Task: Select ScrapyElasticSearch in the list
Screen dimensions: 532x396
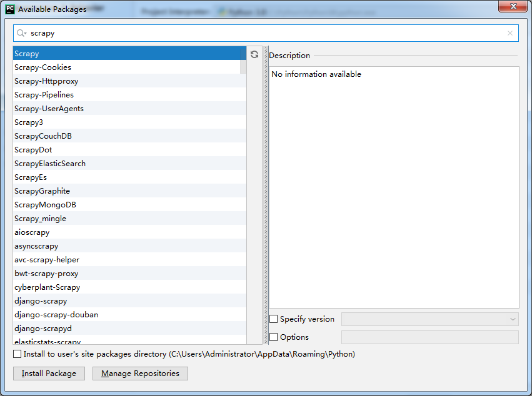Action: tap(129, 164)
